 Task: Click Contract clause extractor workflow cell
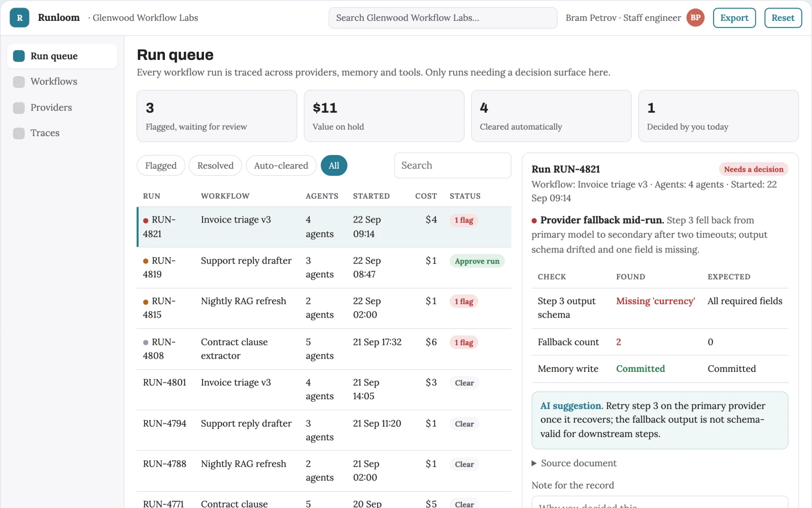[234, 349]
